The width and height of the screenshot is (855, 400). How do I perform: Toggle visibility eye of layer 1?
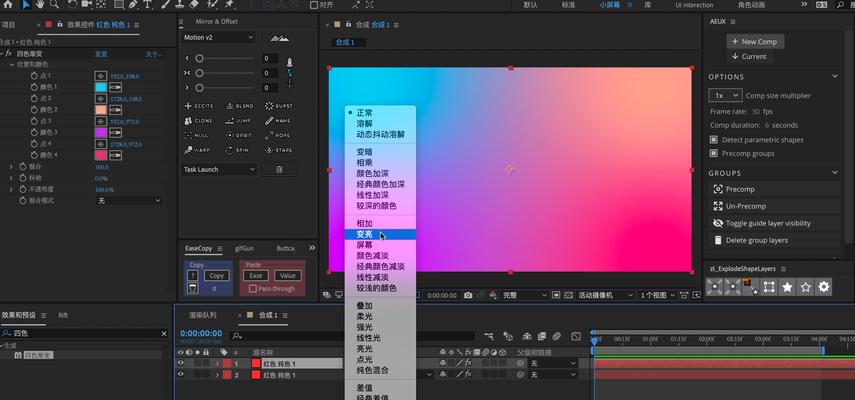[180, 363]
